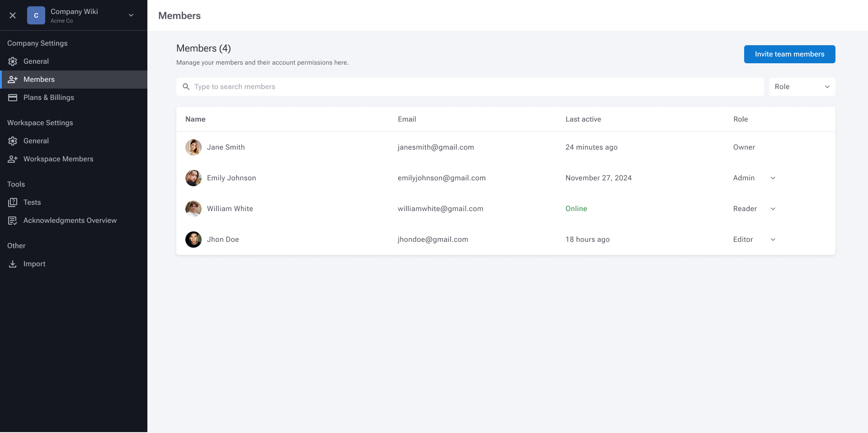Select the Tests icon in Tools section

tap(13, 202)
